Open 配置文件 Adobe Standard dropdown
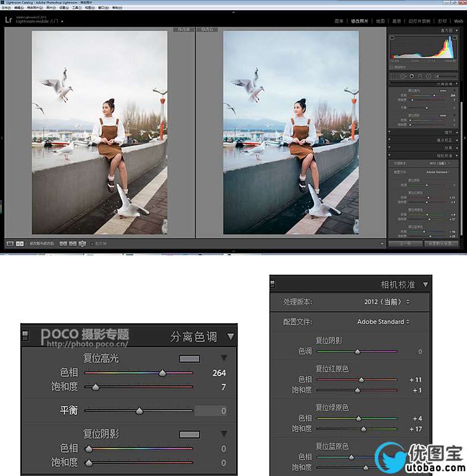Image resolution: width=467 pixels, height=476 pixels. [383, 321]
